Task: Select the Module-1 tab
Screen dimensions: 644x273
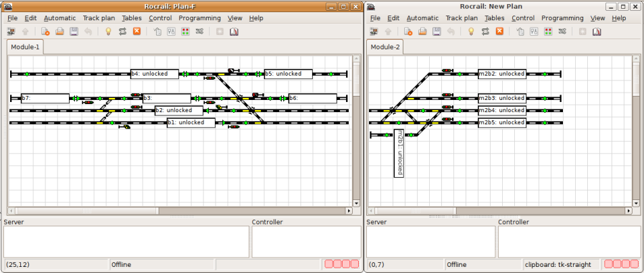Action: click(x=25, y=47)
